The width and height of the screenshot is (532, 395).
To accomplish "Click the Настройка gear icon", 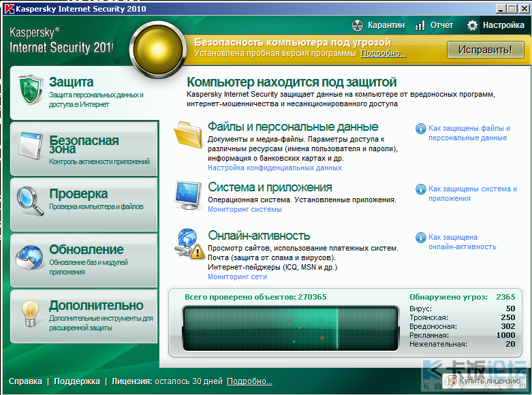I will [x=472, y=25].
